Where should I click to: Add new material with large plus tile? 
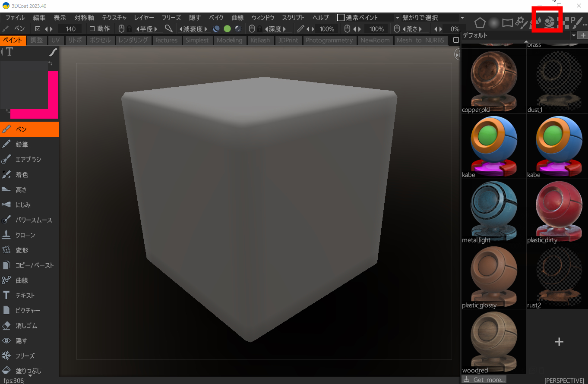(x=559, y=342)
